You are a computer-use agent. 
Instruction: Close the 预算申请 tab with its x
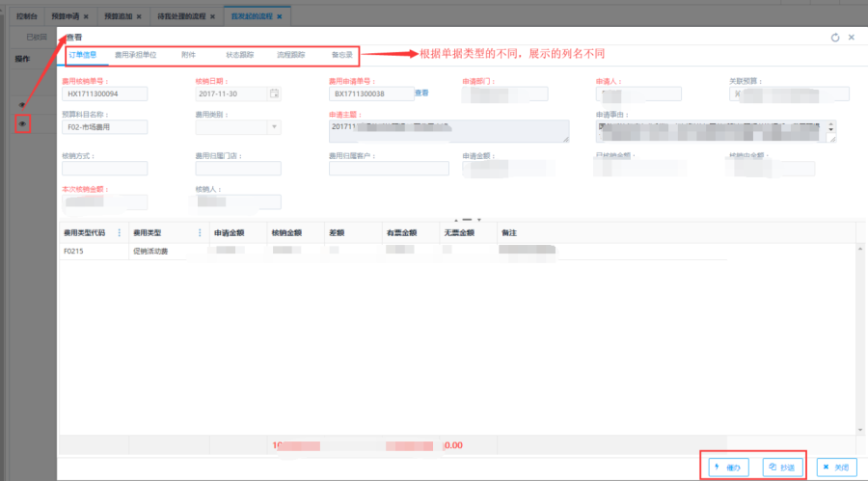86,17
